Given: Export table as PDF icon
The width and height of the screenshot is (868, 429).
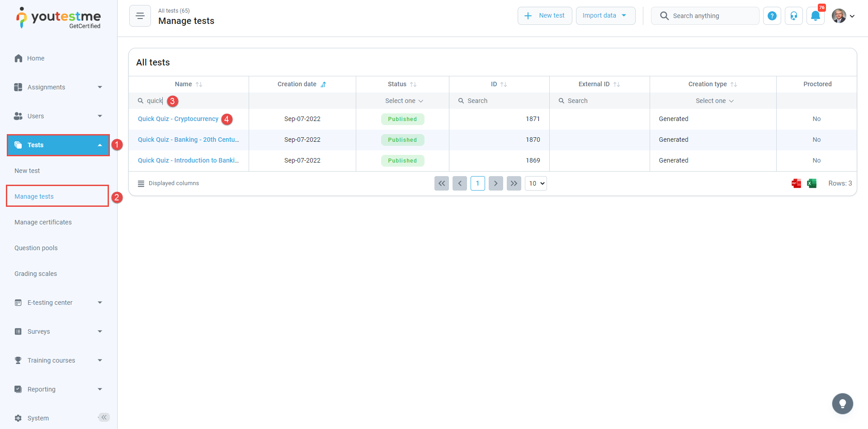Looking at the screenshot, I should pos(796,183).
